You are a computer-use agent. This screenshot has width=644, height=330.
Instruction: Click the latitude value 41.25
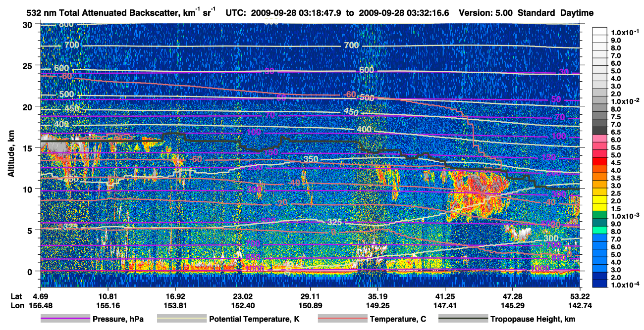pos(445,297)
